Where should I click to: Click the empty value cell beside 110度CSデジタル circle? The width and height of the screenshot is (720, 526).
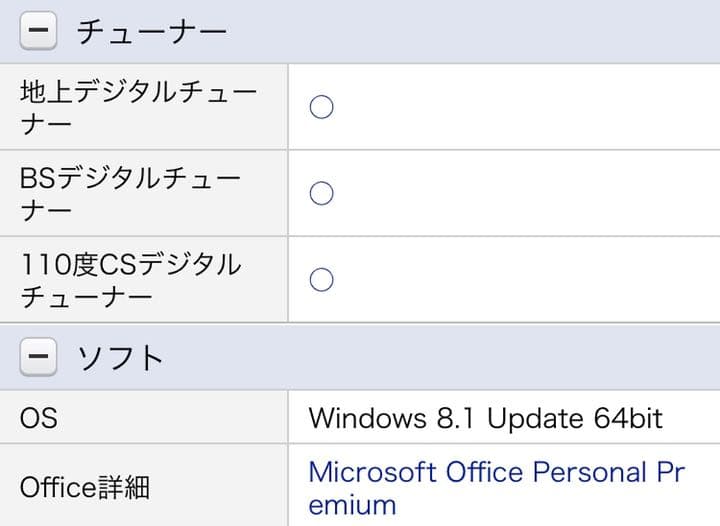pos(520,279)
